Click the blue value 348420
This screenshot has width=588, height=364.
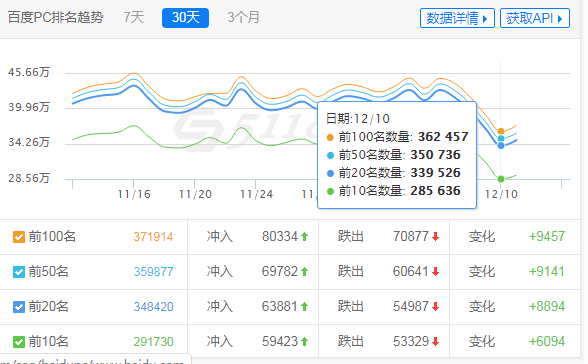153,307
